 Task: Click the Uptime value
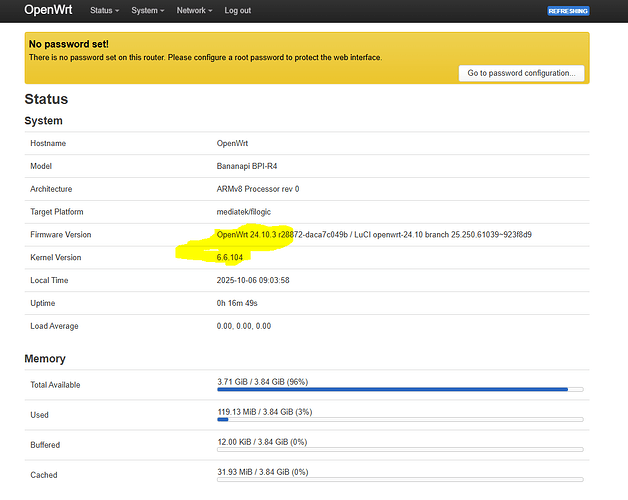pyautogui.click(x=236, y=303)
